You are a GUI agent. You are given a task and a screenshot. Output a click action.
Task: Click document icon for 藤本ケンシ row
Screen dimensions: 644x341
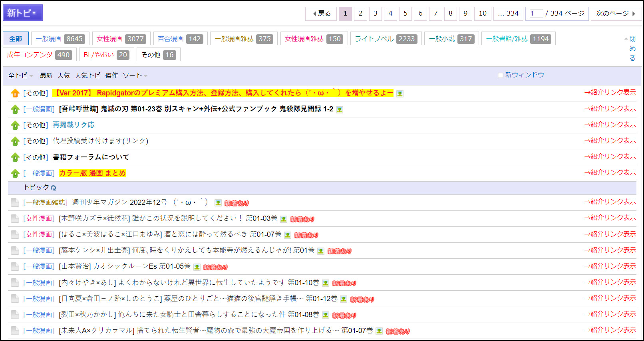coord(15,251)
